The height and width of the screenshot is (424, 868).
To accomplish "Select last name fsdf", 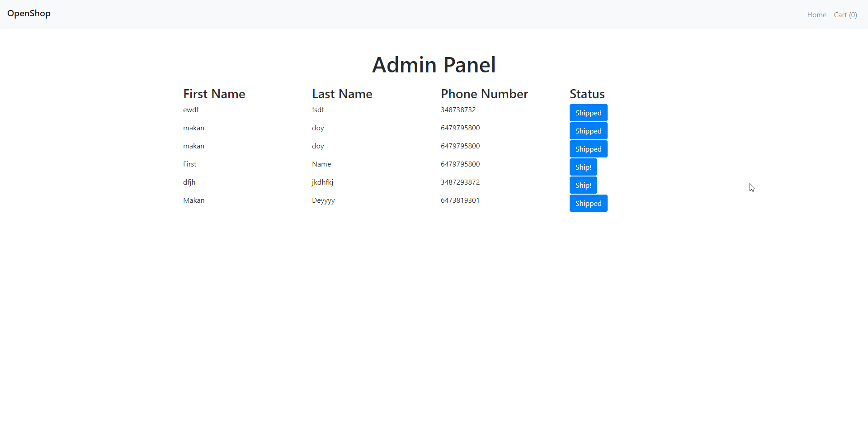I will (318, 110).
